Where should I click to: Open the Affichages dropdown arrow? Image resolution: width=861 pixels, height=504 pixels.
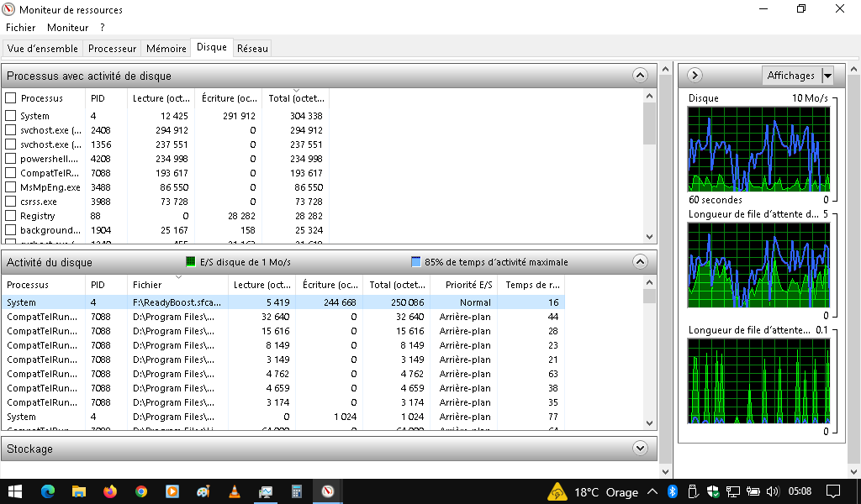pyautogui.click(x=827, y=75)
